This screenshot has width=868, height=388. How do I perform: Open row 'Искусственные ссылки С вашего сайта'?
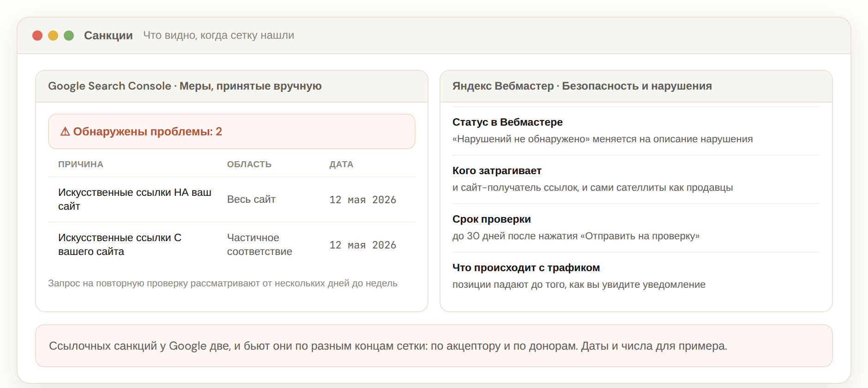tap(232, 245)
